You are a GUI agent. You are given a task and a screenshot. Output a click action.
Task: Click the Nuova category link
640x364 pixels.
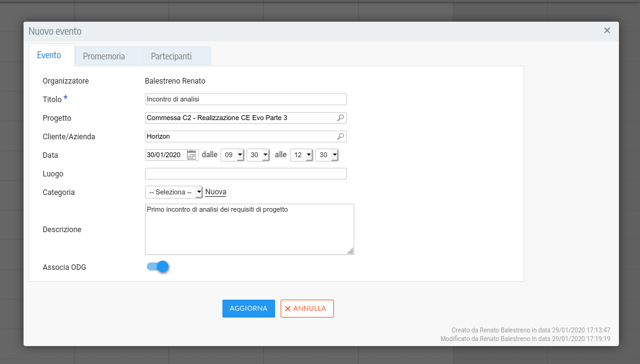click(216, 193)
